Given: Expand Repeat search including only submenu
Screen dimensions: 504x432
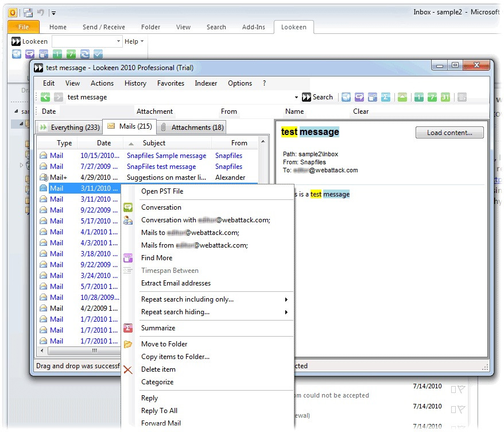Looking at the screenshot, I should 286,299.
